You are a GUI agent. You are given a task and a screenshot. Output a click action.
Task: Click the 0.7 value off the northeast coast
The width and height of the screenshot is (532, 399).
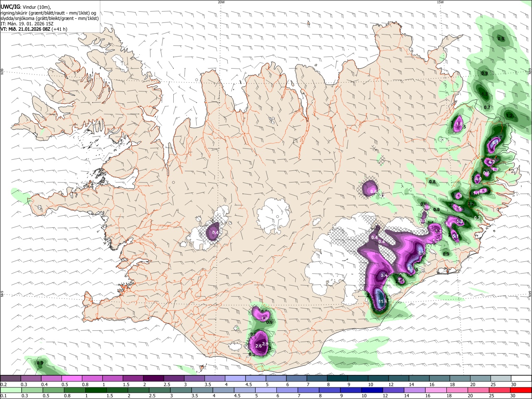pos(487,107)
